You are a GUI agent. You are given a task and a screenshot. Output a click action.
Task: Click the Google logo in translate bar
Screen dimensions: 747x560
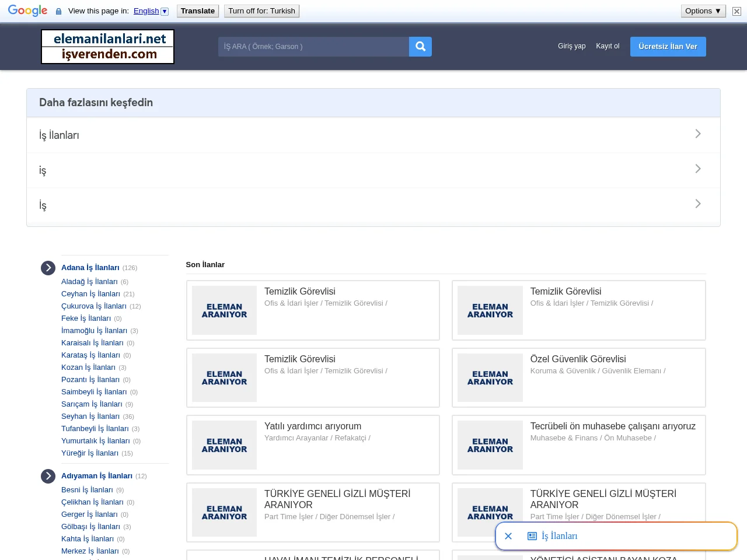(27, 10)
